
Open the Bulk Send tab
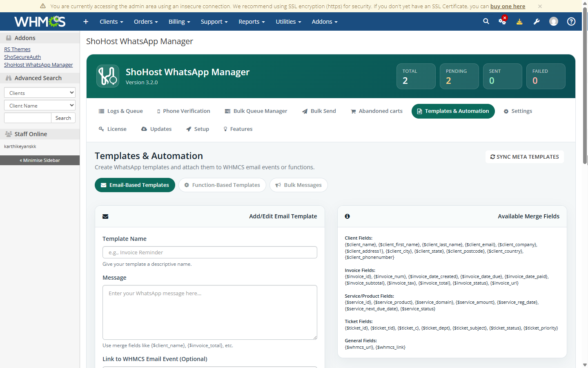(319, 111)
